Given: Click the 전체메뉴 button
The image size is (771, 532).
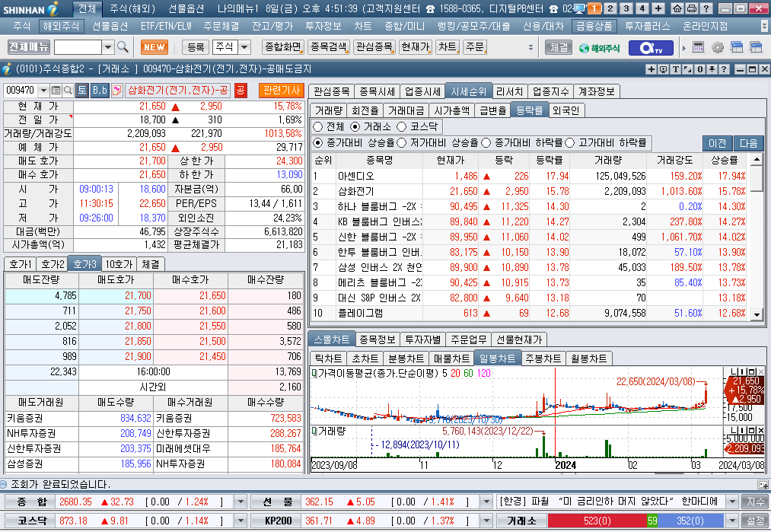Looking at the screenshot, I should point(29,47).
